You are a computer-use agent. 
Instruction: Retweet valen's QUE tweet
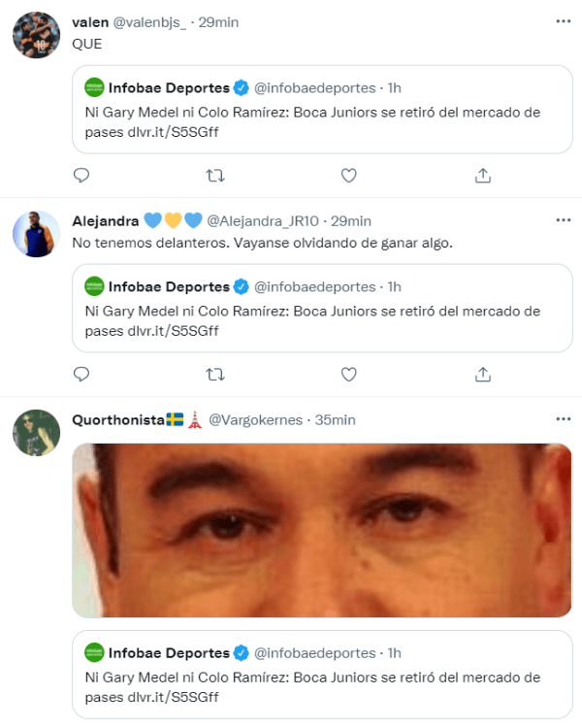coord(215,176)
